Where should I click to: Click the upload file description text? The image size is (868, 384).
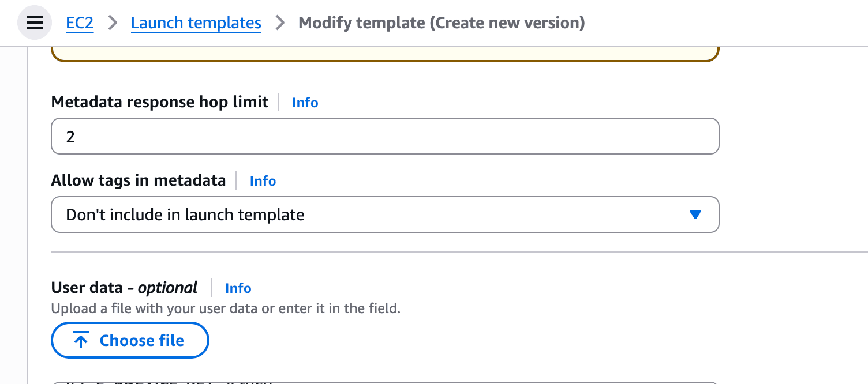226,308
